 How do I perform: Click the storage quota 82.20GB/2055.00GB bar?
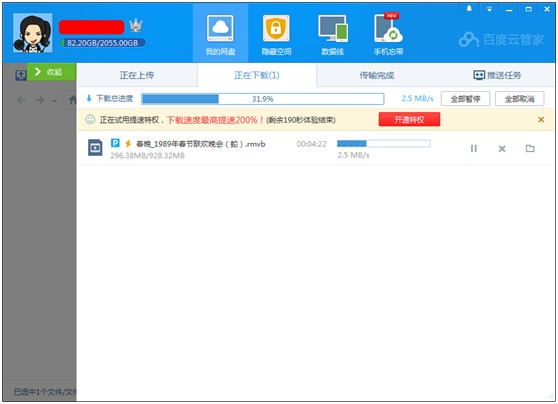pyautogui.click(x=102, y=43)
